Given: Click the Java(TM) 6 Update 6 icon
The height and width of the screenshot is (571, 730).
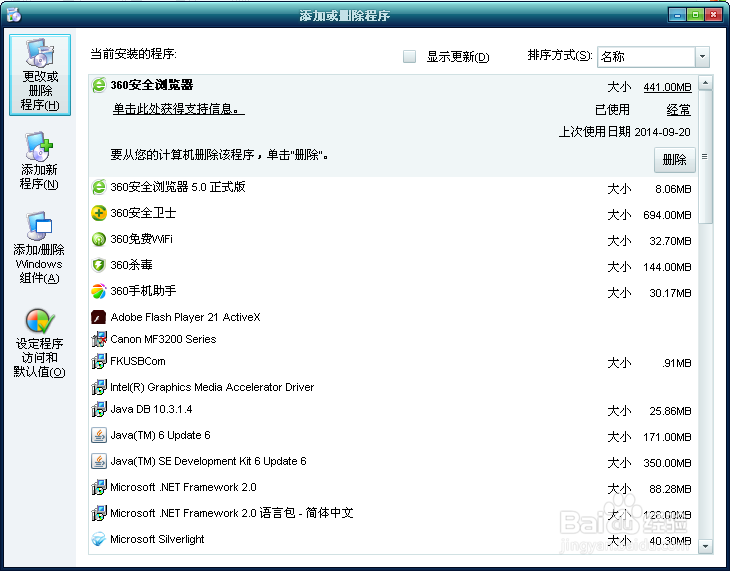Looking at the screenshot, I should click(x=99, y=435).
